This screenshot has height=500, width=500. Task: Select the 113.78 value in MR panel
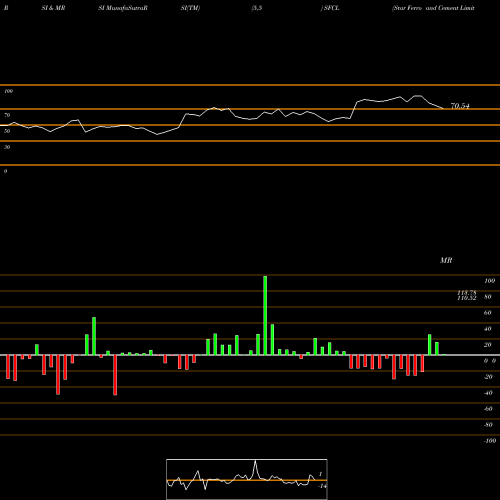[x=467, y=292]
